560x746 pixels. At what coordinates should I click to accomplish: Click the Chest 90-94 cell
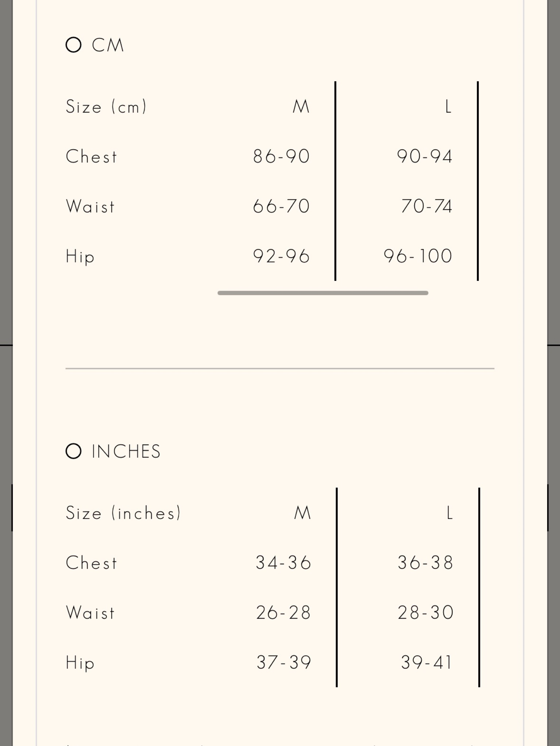pyautogui.click(x=425, y=156)
